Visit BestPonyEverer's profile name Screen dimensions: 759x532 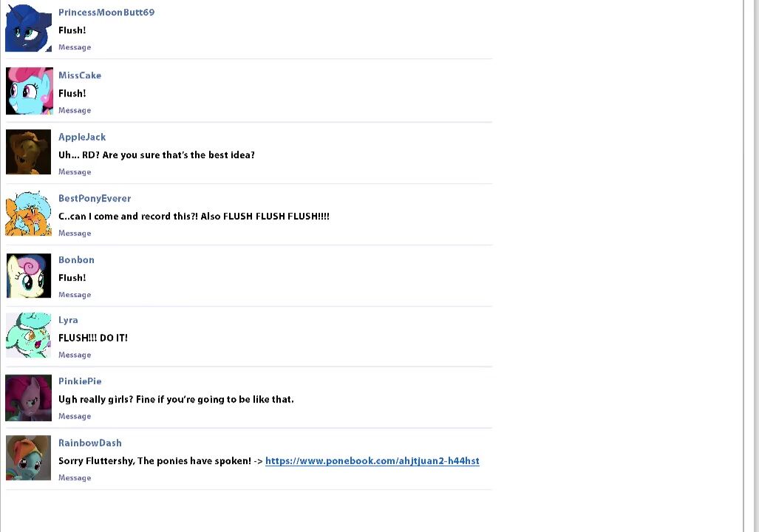pyautogui.click(x=95, y=198)
